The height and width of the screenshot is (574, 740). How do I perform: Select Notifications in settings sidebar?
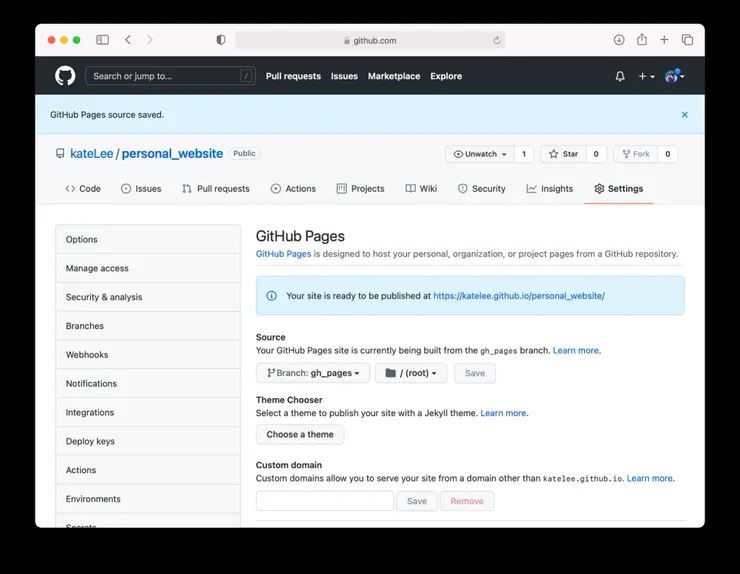coord(148,383)
